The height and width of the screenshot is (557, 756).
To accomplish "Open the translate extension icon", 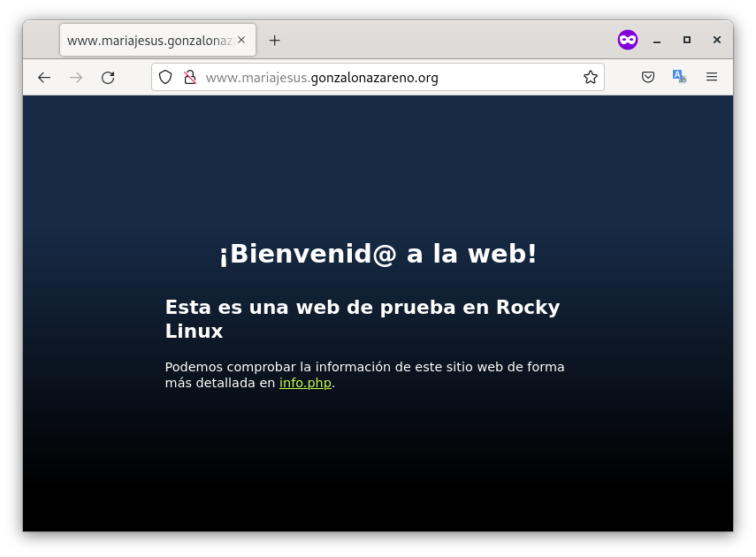I will [x=679, y=78].
